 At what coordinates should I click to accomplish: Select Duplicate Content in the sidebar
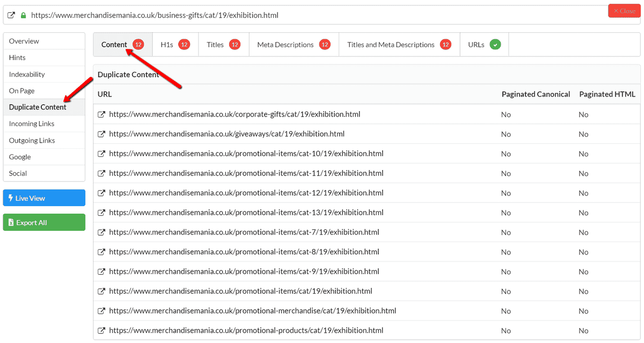(44, 107)
